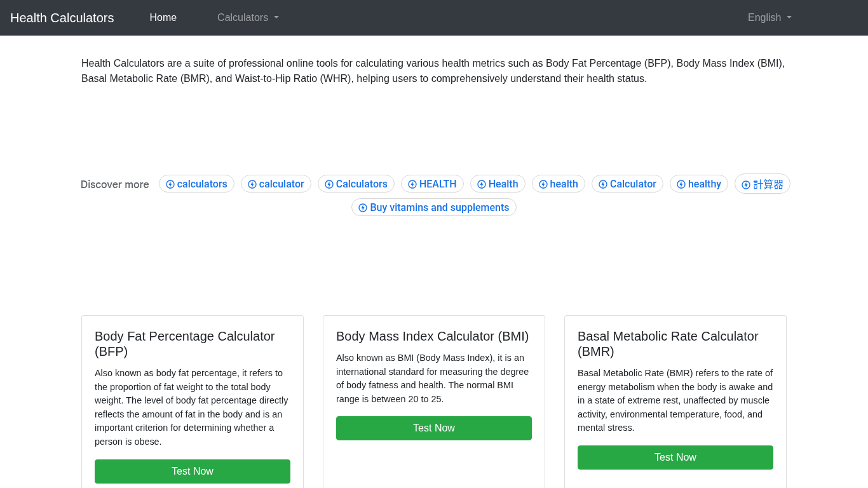Screen dimensions: 868x488
Task: Open the Calculators navigation dropdown
Action: tap(247, 18)
